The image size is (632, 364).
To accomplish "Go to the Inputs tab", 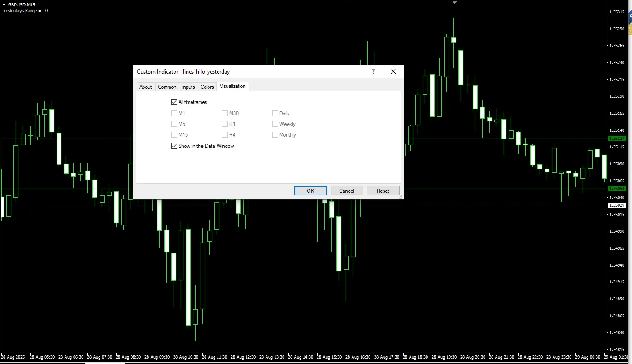I will pos(188,87).
